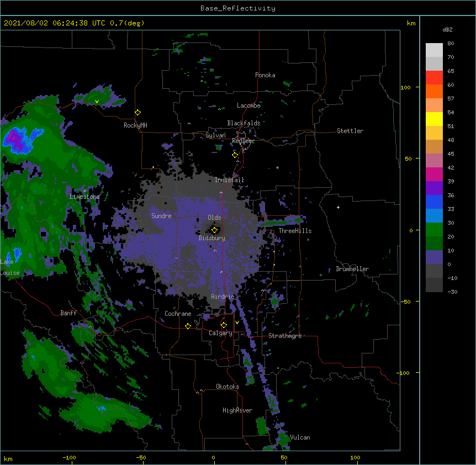Pick the red 60-65 dBZ legend swatch

click(x=434, y=77)
